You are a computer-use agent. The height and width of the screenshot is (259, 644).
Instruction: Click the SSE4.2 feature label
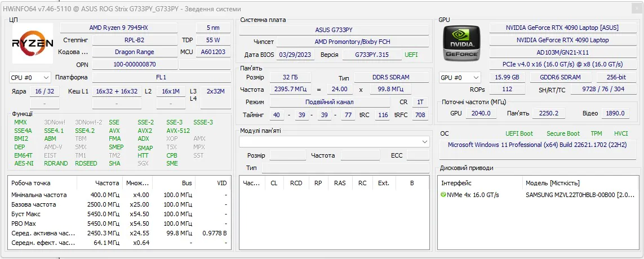[x=85, y=131]
